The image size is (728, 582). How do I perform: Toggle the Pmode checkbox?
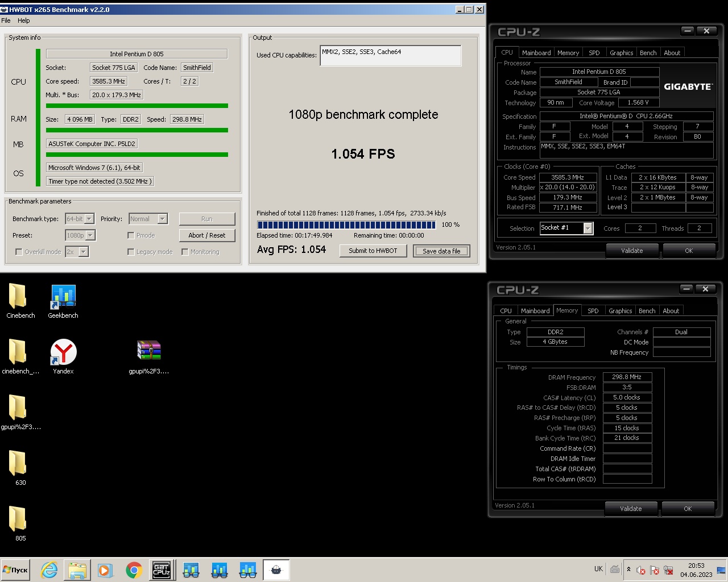[x=131, y=235]
